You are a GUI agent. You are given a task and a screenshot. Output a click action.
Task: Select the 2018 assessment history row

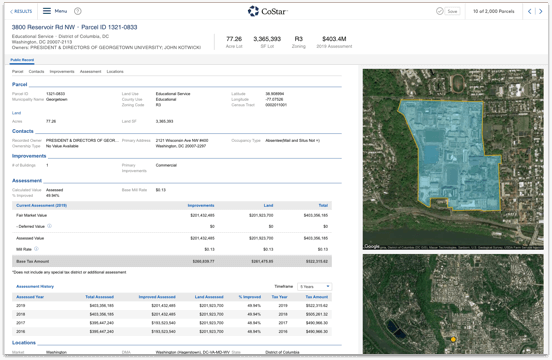172,314
